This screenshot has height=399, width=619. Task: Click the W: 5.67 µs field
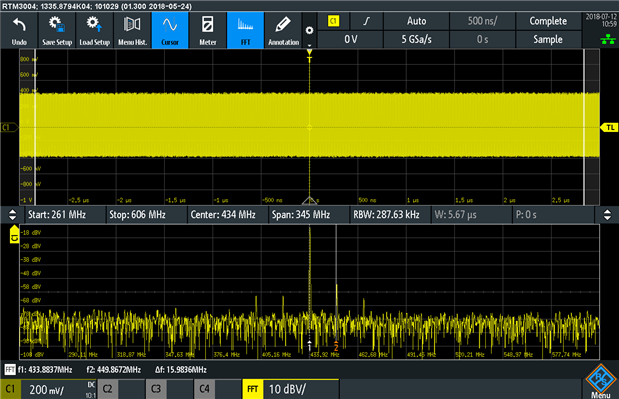point(471,215)
